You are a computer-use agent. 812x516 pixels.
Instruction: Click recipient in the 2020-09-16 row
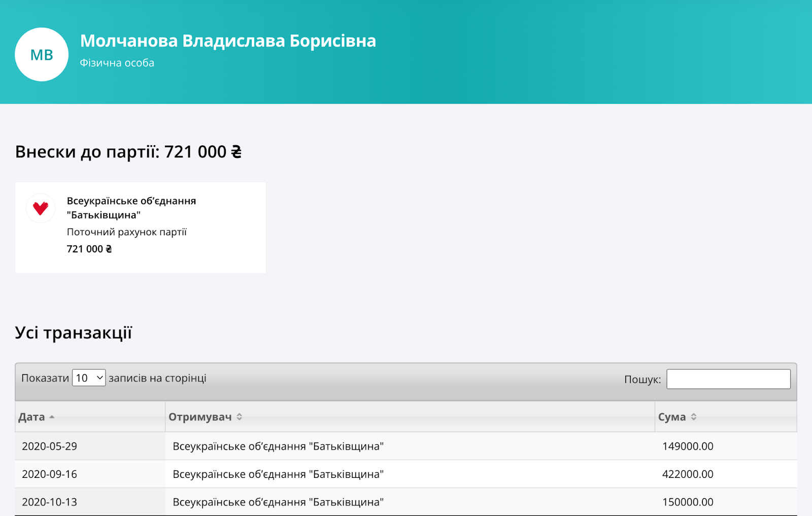tap(278, 474)
